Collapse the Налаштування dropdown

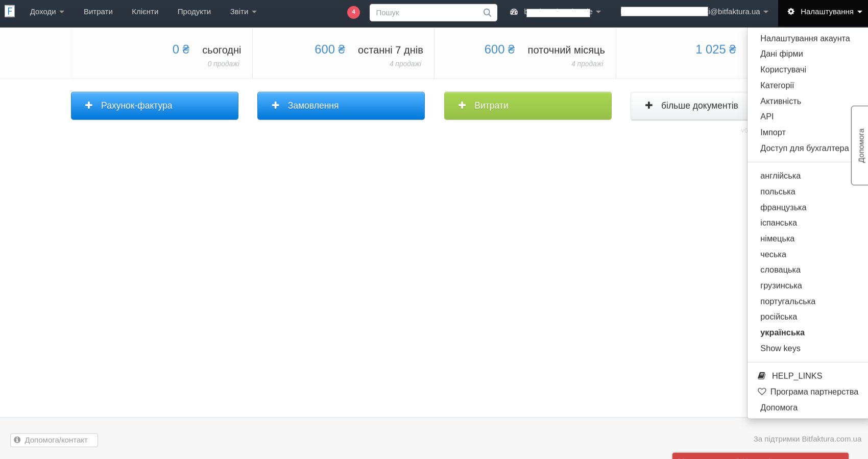click(x=823, y=12)
